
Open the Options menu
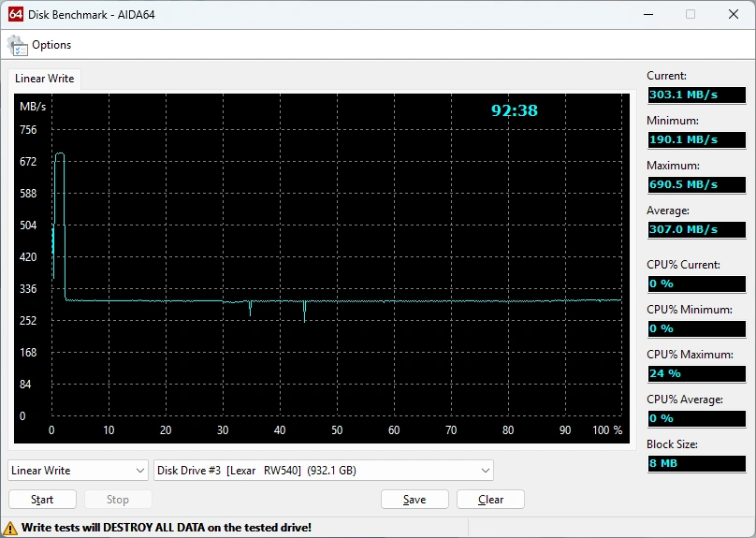51,45
